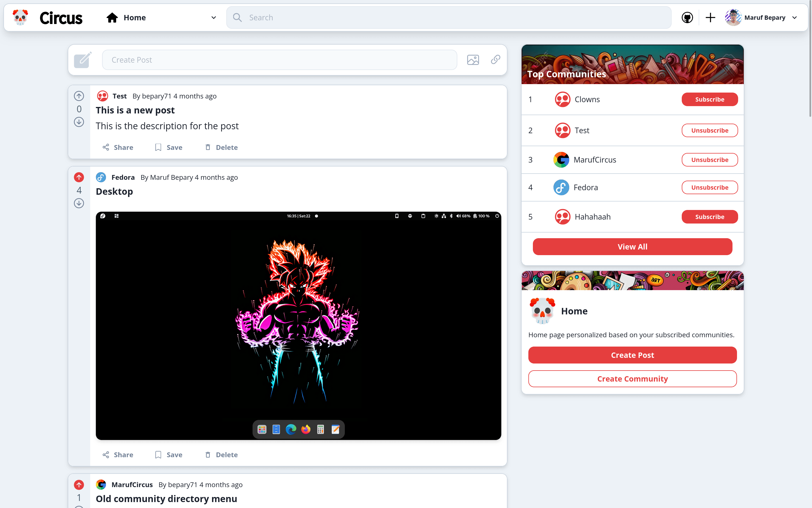Image resolution: width=812 pixels, height=508 pixels.
Task: Open Hahahaah in Top Communities list
Action: [593, 217]
